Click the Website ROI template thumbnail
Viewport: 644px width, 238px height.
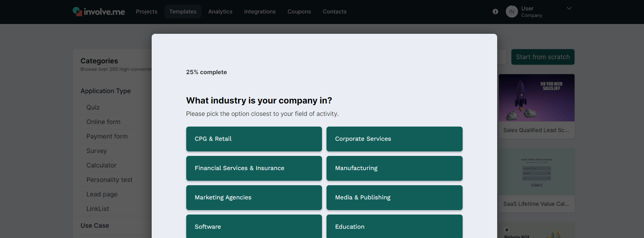[x=537, y=230]
